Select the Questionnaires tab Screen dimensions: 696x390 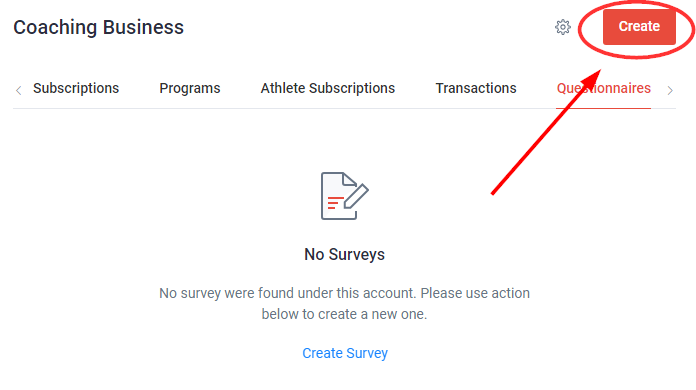click(604, 88)
